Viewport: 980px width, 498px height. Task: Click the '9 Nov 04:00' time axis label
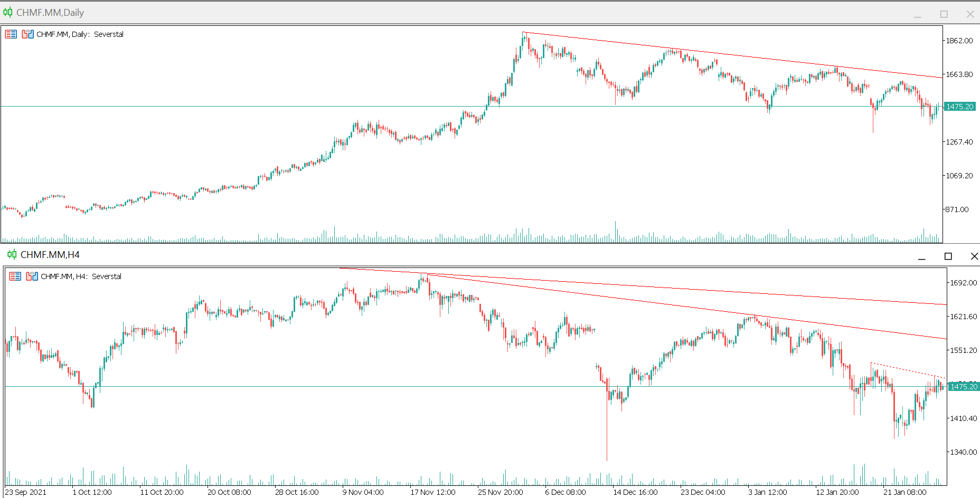coord(363,492)
